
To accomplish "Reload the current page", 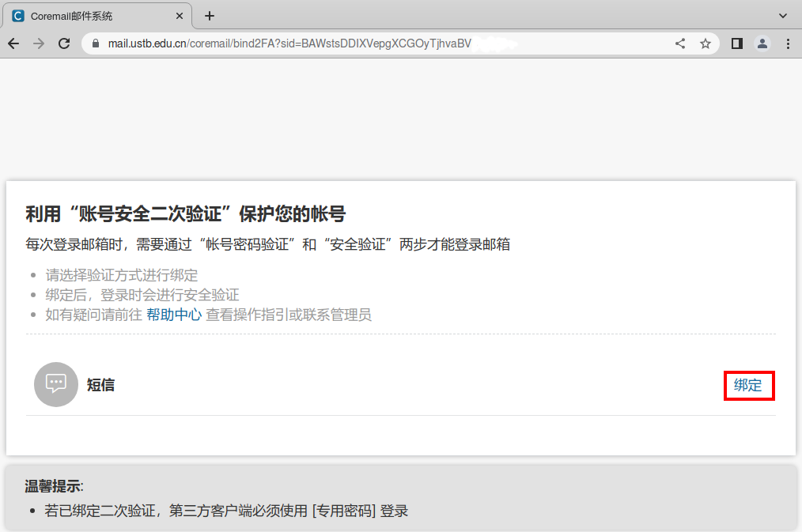I will click(65, 44).
